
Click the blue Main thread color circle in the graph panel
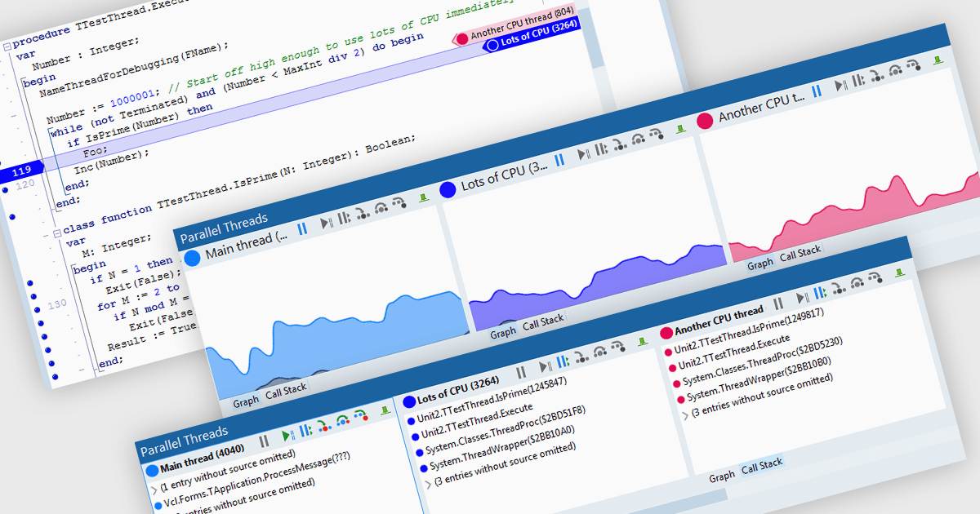coord(193,259)
